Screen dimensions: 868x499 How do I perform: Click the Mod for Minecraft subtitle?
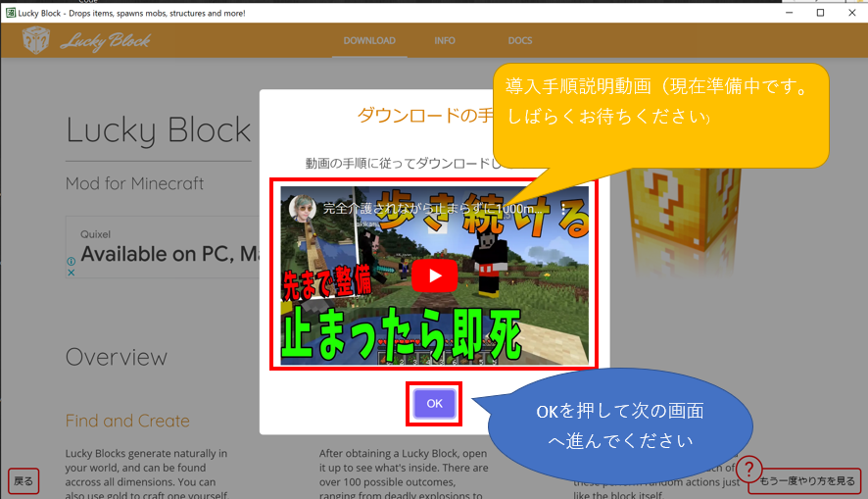pos(134,183)
